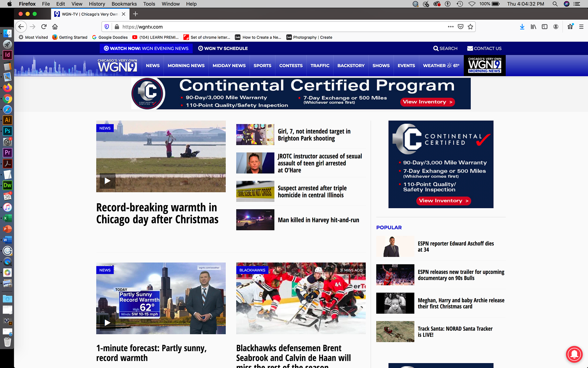View site security padlock info
The height and width of the screenshot is (368, 588).
point(117,27)
